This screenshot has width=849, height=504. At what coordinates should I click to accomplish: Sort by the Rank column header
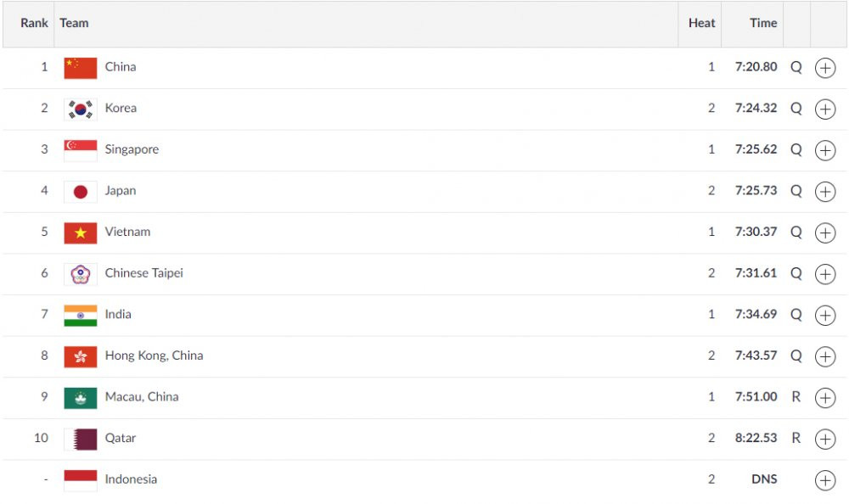click(35, 23)
